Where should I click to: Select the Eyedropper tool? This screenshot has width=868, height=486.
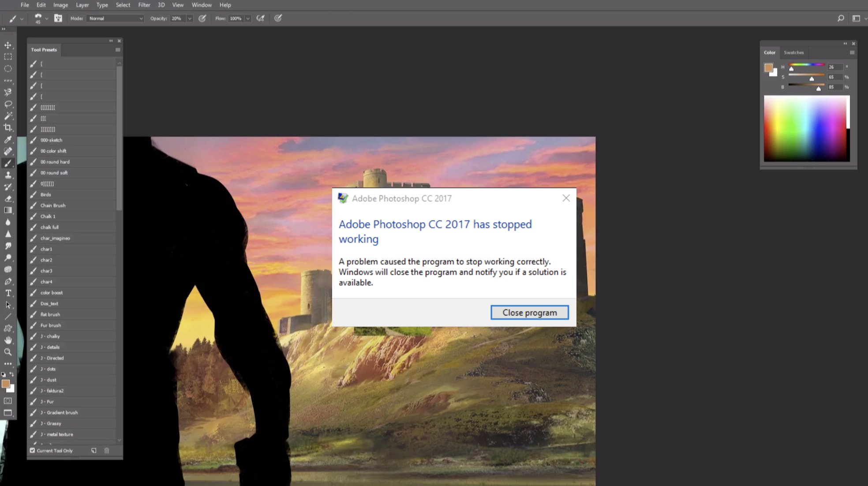point(8,139)
